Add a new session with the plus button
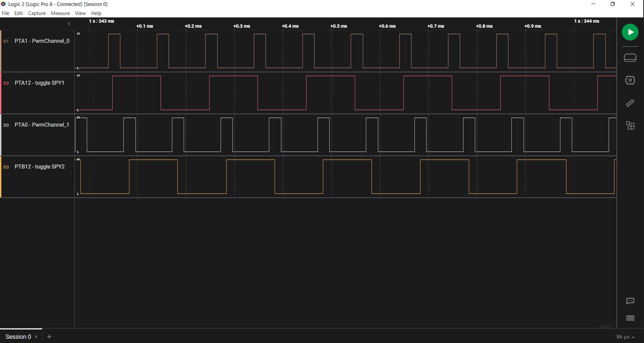This screenshot has height=343, width=644. [49, 337]
